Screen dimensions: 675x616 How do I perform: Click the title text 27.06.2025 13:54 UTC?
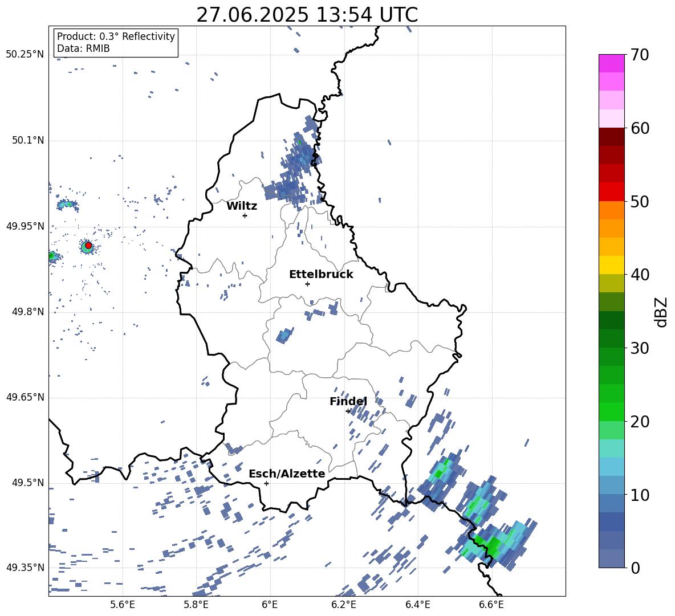[x=307, y=15]
